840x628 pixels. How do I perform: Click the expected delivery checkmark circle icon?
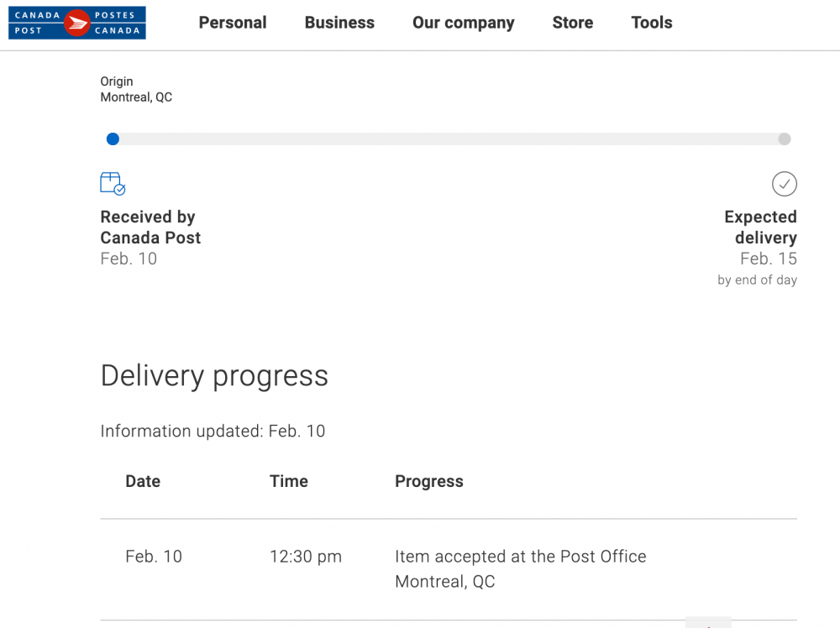tap(785, 184)
